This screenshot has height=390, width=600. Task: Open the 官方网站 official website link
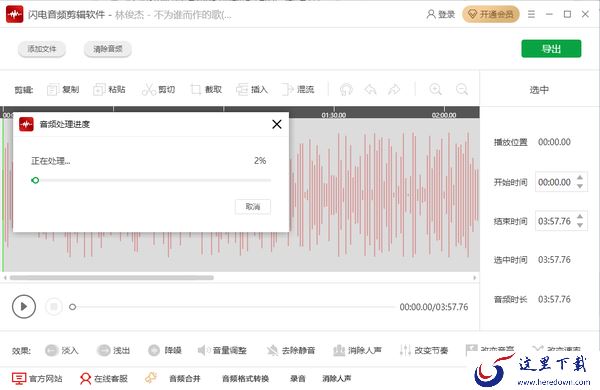pos(37,379)
